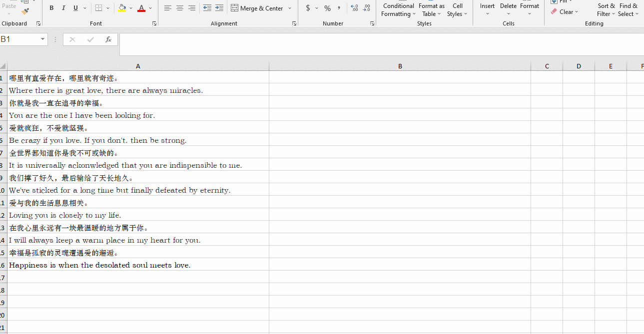The height and width of the screenshot is (334, 644).
Task: Expand the Name Box dropdown
Action: [43, 39]
